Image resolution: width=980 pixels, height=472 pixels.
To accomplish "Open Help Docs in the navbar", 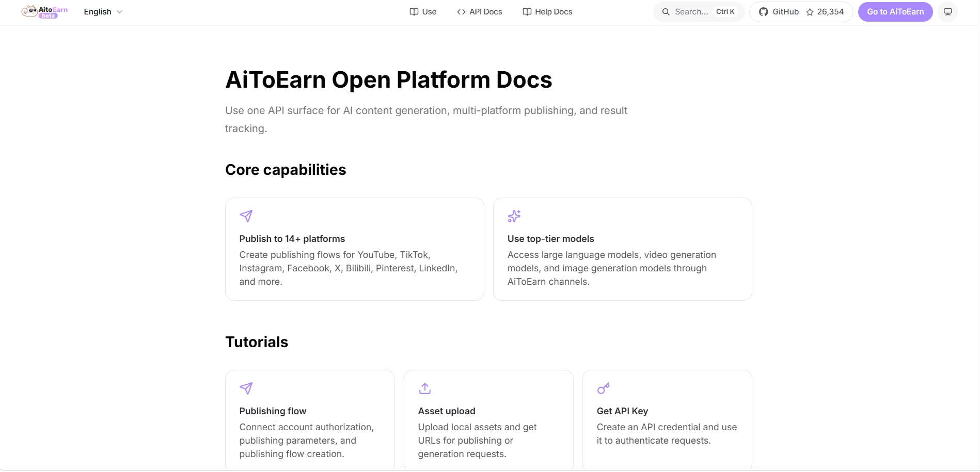I will click(547, 12).
